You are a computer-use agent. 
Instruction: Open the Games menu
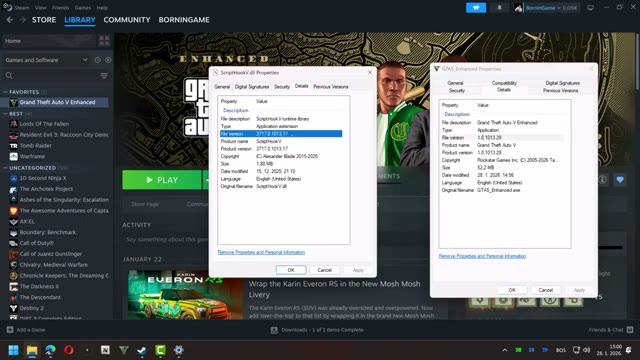tap(83, 8)
